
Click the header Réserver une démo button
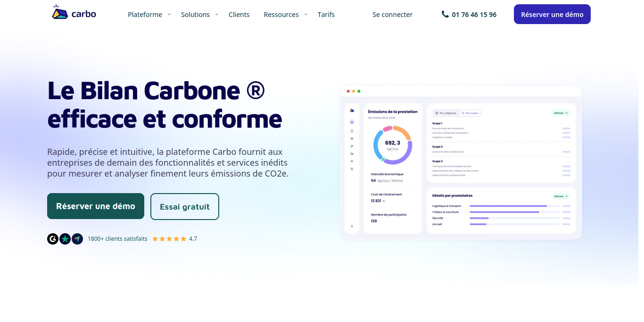coord(552,14)
